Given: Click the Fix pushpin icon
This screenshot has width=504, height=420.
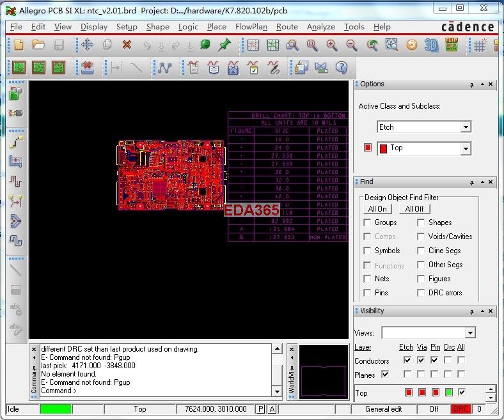Looking at the screenshot, I should (x=224, y=45).
